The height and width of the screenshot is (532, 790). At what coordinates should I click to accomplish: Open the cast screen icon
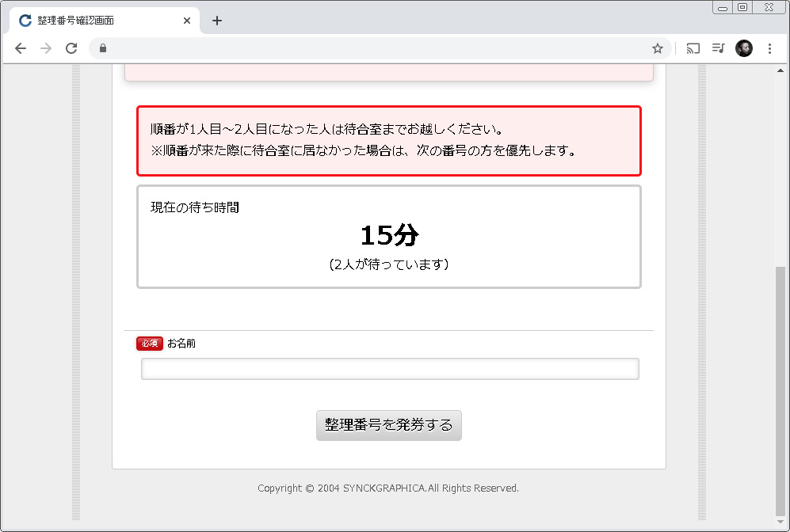[693, 48]
